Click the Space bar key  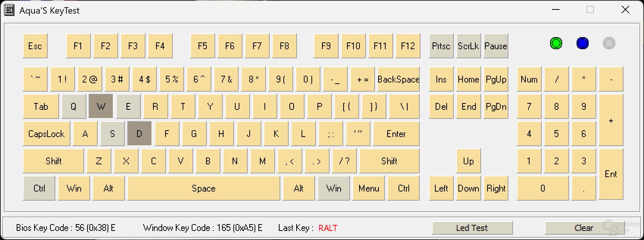[204, 188]
